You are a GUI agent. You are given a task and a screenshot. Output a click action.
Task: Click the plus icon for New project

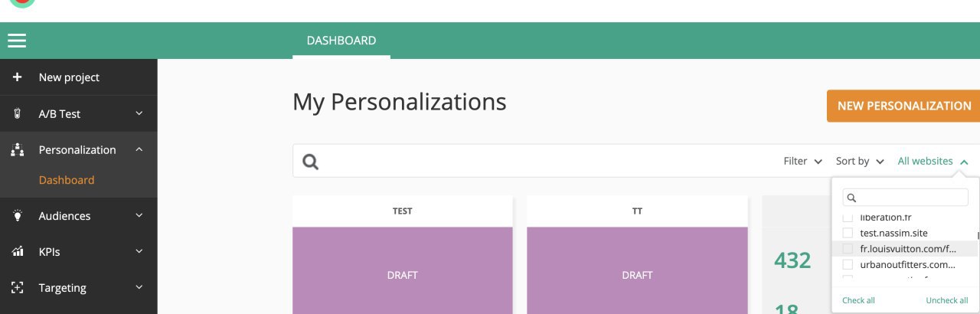17,77
